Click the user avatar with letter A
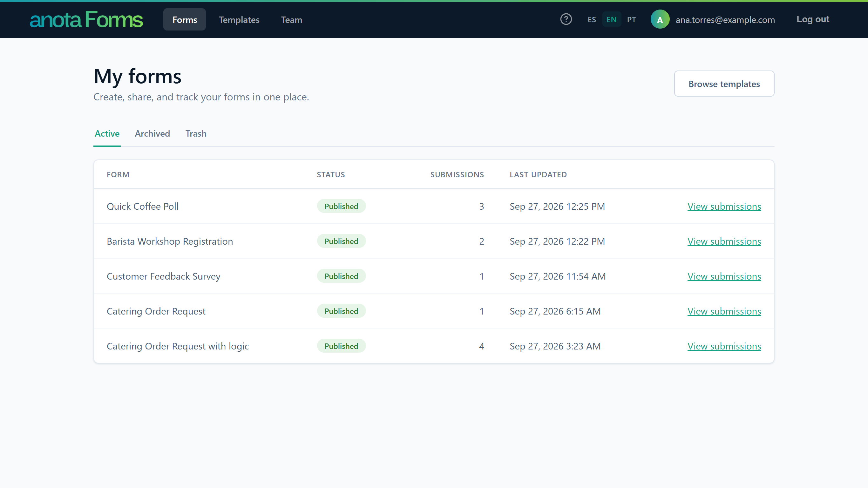Viewport: 868px width, 488px height. (x=660, y=20)
